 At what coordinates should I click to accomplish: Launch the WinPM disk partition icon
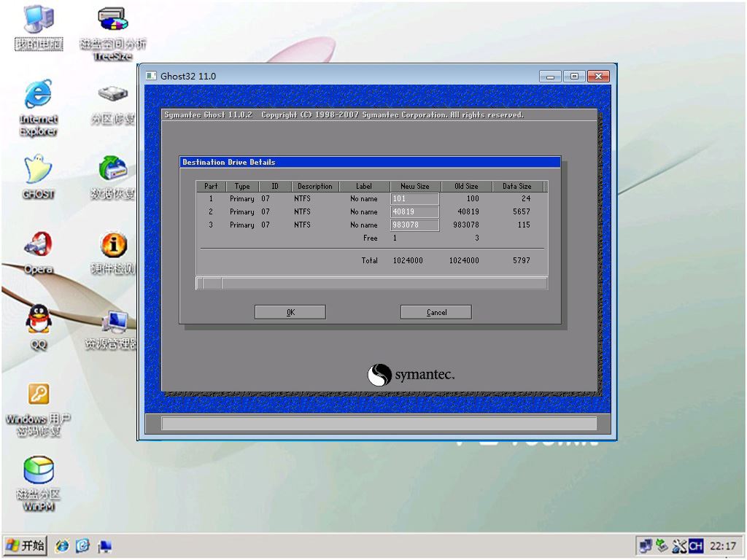38,483
